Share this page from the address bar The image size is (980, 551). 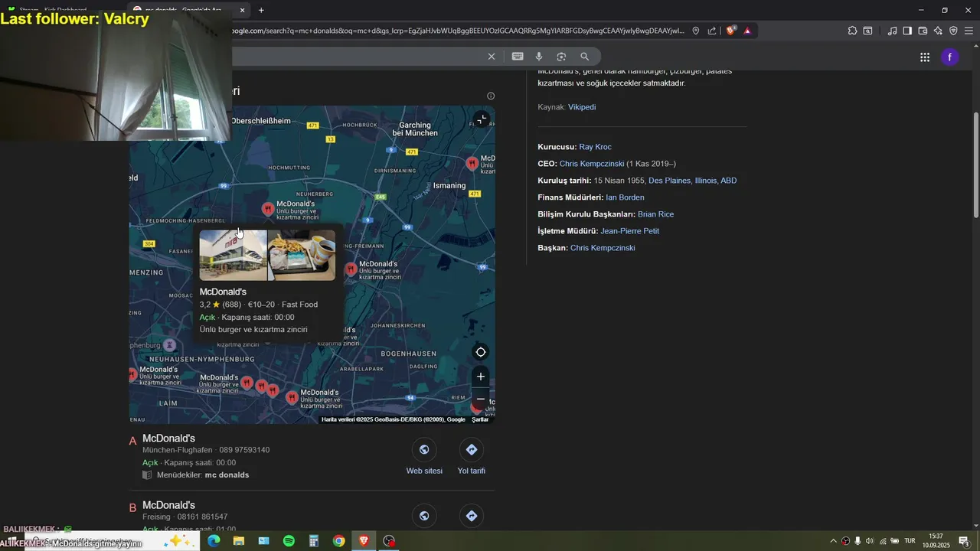click(712, 31)
